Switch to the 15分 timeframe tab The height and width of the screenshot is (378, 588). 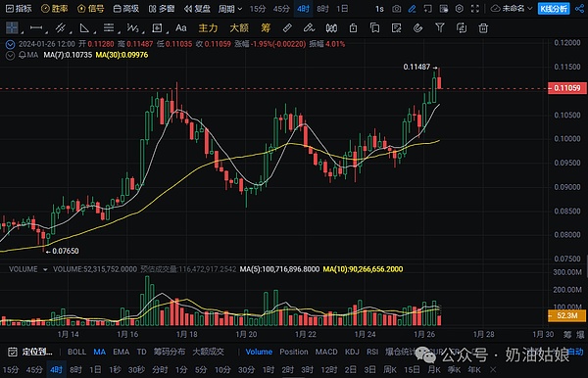pos(258,9)
